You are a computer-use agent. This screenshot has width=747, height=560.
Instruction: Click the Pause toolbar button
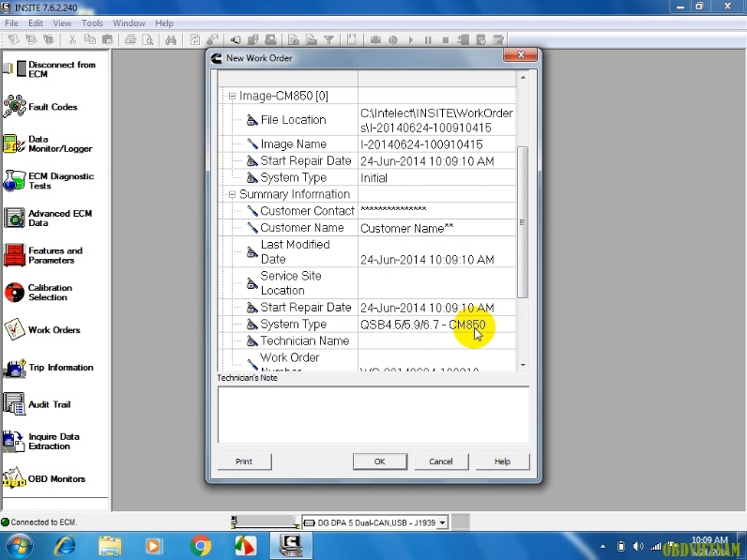(428, 40)
